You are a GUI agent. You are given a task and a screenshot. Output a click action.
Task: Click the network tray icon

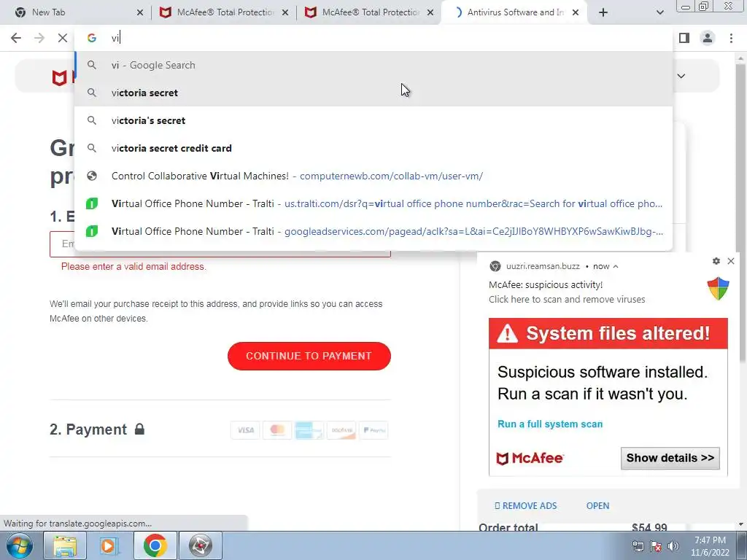[x=638, y=546]
